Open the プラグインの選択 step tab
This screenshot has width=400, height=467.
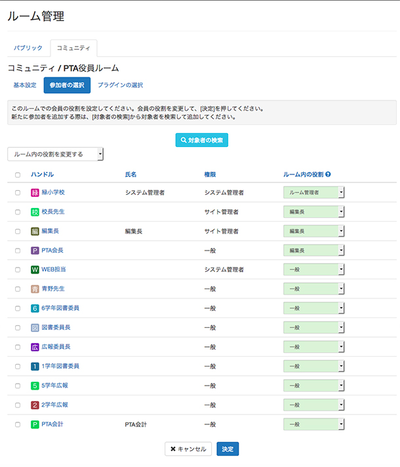coord(120,85)
